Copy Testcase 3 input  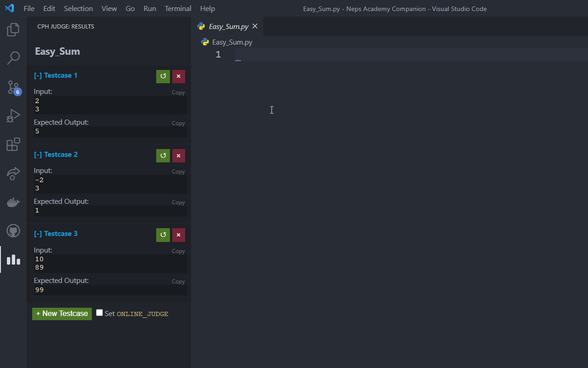pos(178,251)
